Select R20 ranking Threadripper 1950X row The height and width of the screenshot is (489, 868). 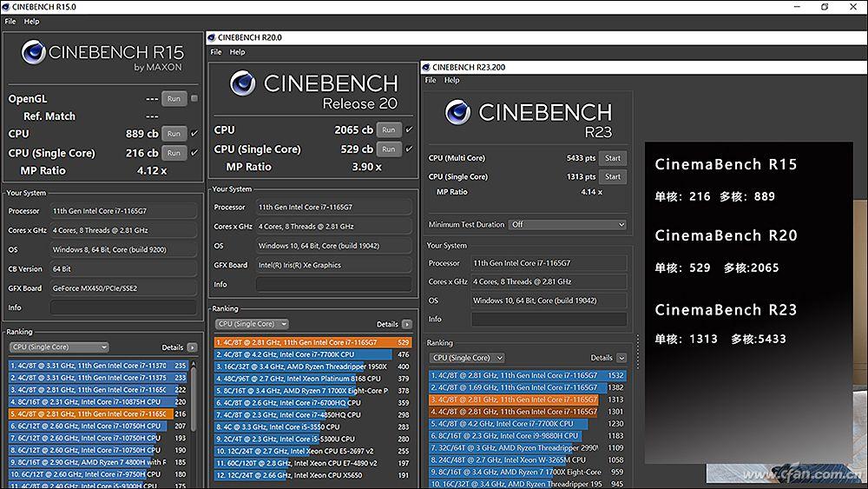pos(312,367)
